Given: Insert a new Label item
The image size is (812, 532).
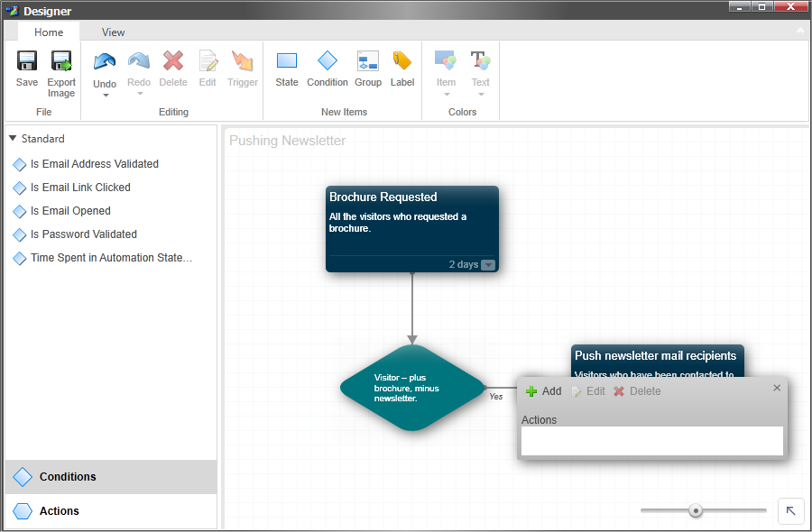Looking at the screenshot, I should click(402, 61).
